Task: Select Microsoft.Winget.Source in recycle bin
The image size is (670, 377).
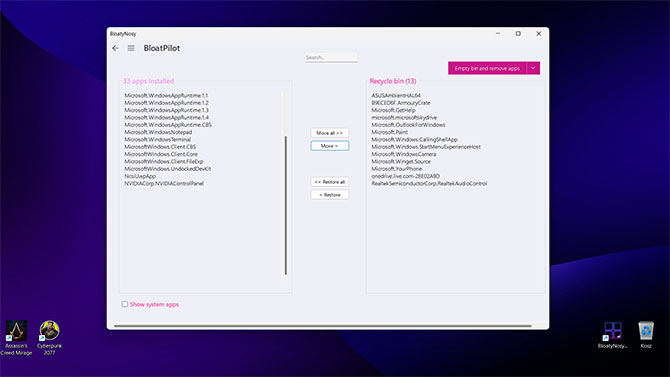Action: pyautogui.click(x=401, y=161)
